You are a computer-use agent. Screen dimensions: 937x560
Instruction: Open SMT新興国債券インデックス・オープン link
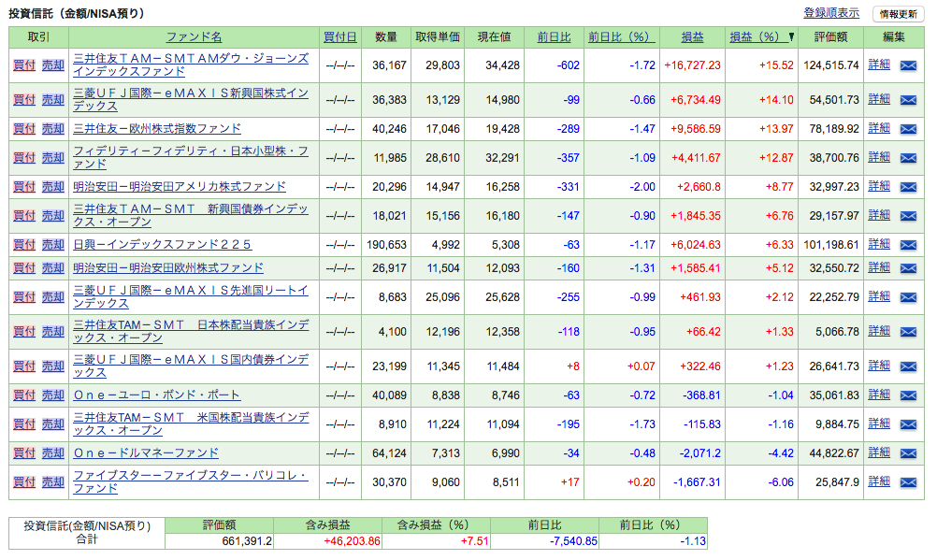pos(191,215)
